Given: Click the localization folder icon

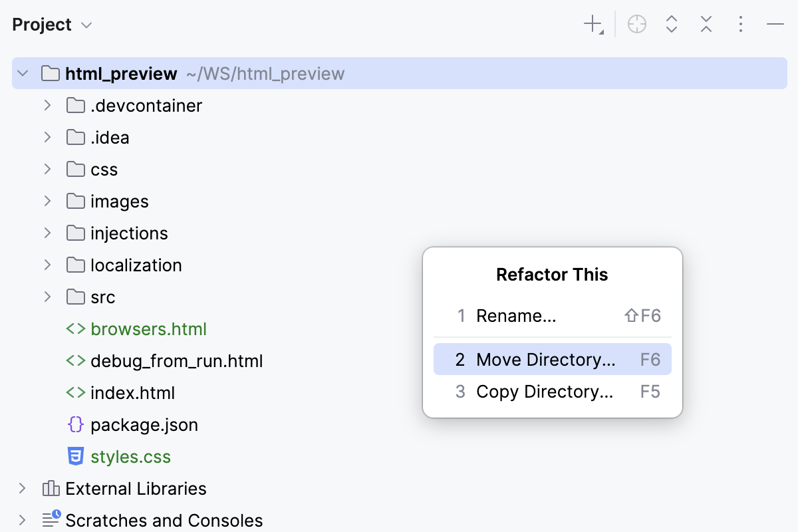Looking at the screenshot, I should pos(76,265).
